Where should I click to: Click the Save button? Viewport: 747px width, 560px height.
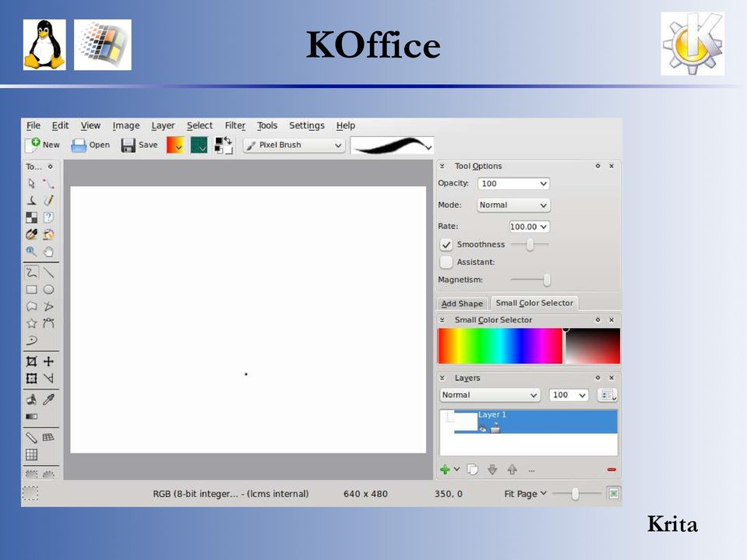tap(139, 145)
